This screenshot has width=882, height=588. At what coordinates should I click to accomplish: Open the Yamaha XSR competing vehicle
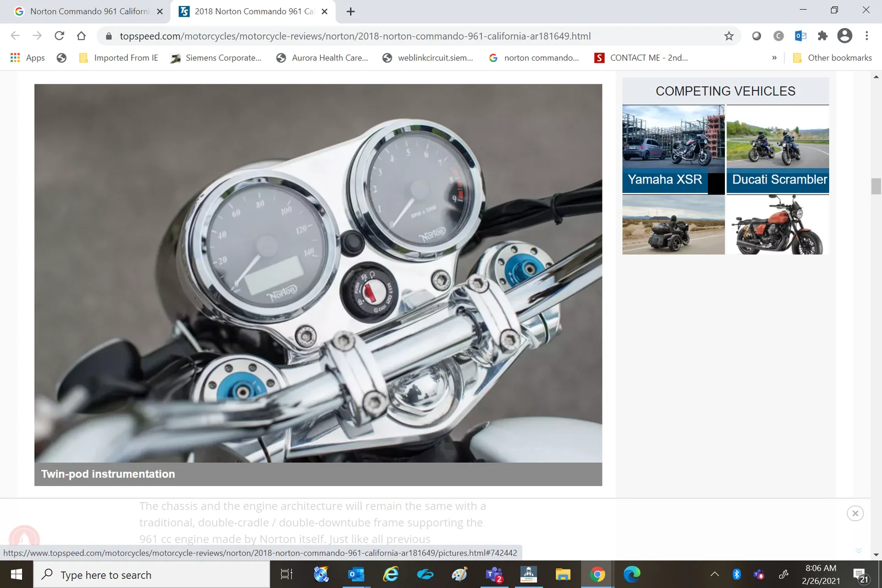coord(673,149)
